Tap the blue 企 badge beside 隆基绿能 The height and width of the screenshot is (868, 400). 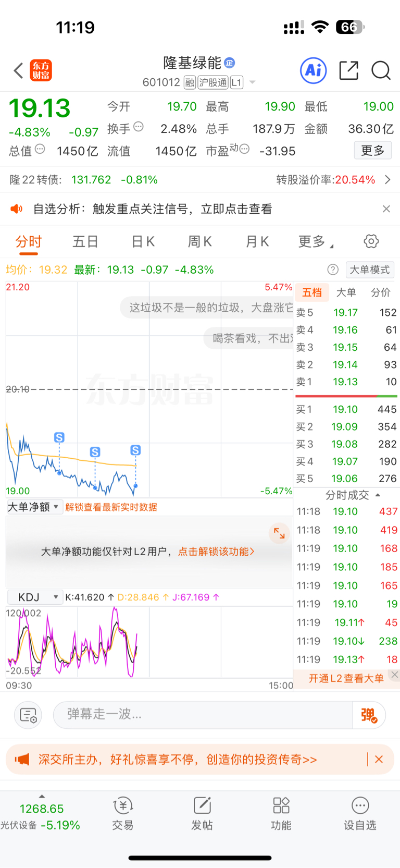230,63
